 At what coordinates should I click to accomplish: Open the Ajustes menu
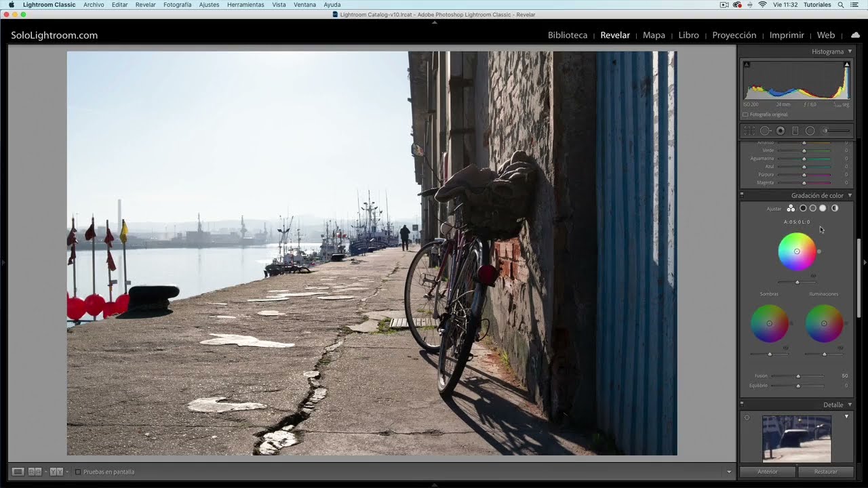209,5
